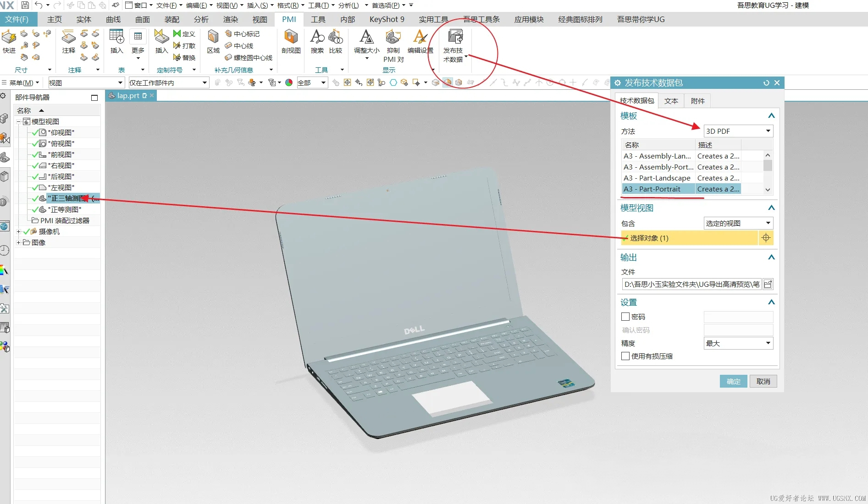This screenshot has width=868, height=504.
Task: Select the 中心线 centerline tool
Action: (239, 46)
